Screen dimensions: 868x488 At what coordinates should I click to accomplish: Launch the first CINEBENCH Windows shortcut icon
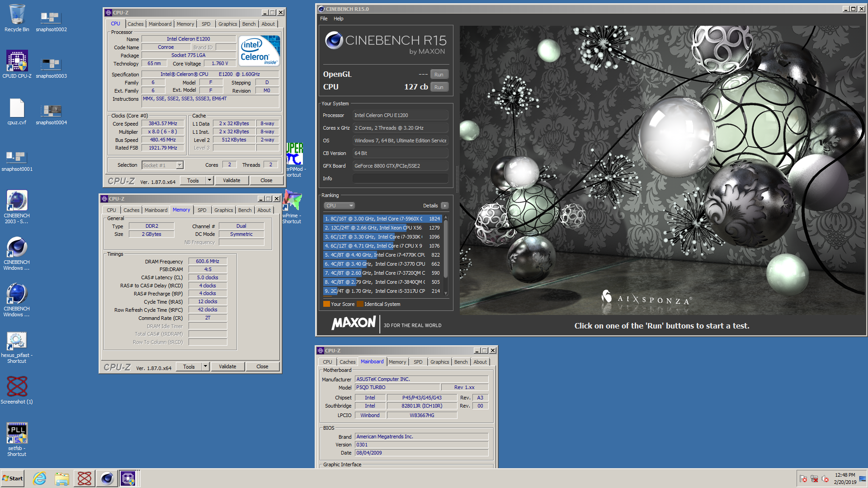(x=17, y=253)
